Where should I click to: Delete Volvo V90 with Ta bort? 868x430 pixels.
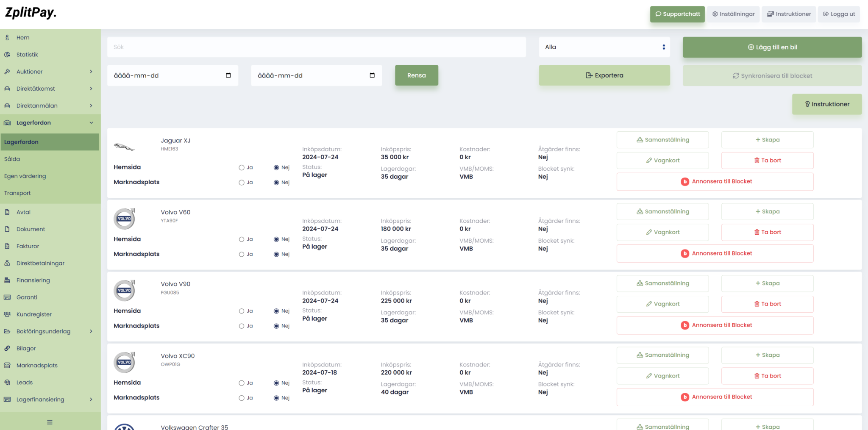click(x=767, y=304)
